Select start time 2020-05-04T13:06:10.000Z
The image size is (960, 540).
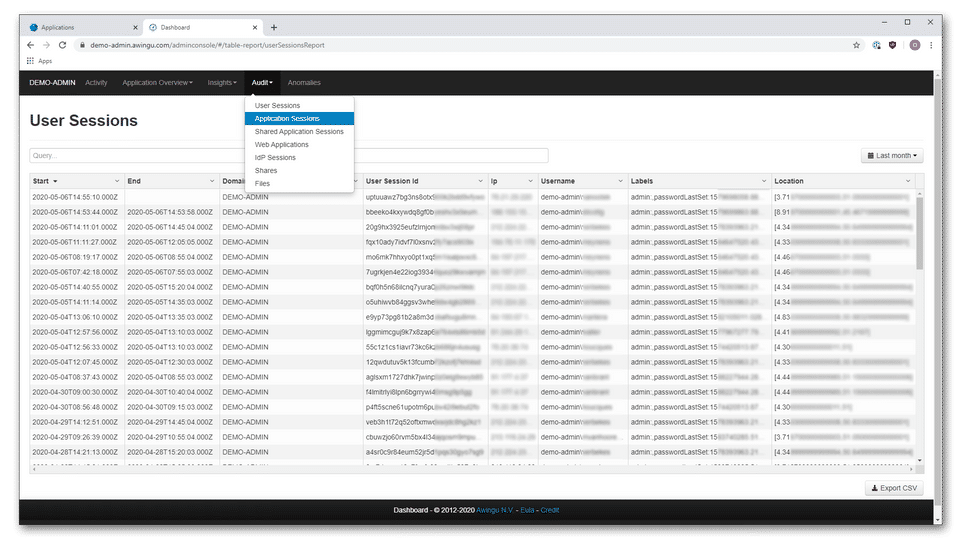coord(75,317)
